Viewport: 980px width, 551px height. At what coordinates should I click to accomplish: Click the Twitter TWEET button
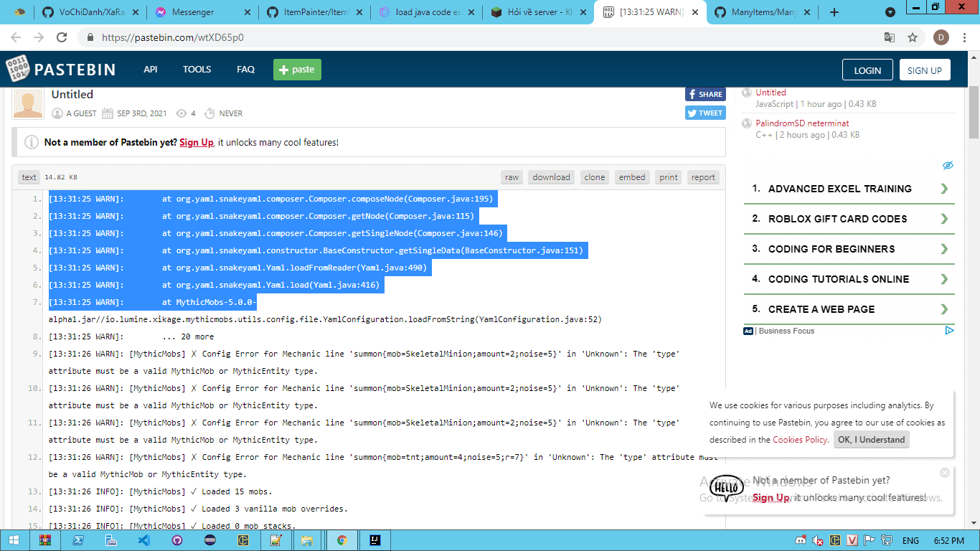[705, 113]
